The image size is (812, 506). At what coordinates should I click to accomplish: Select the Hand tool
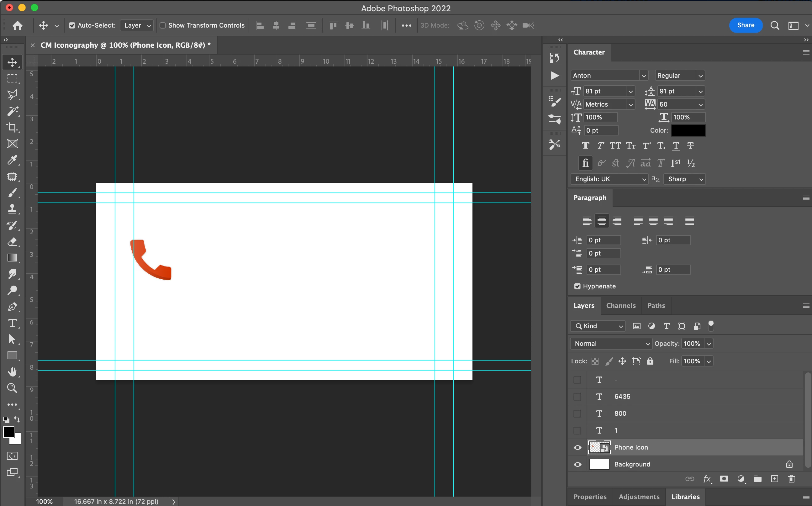(x=12, y=372)
